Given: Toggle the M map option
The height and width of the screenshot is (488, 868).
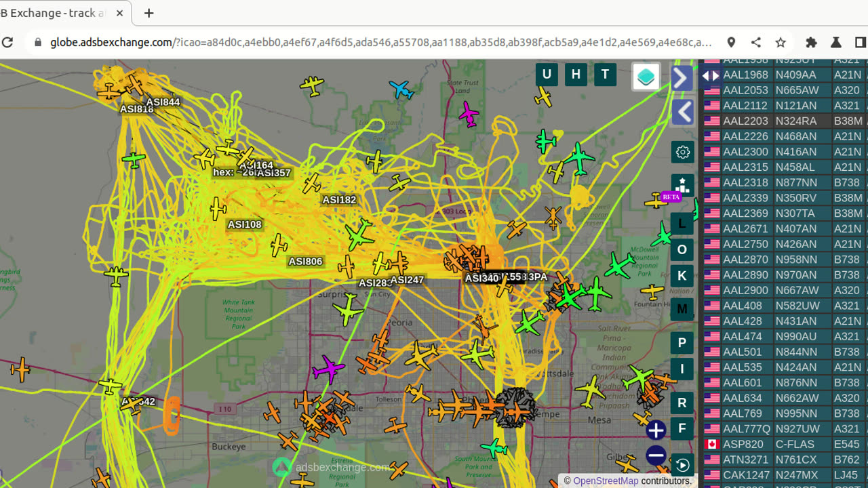Looking at the screenshot, I should pos(682,309).
